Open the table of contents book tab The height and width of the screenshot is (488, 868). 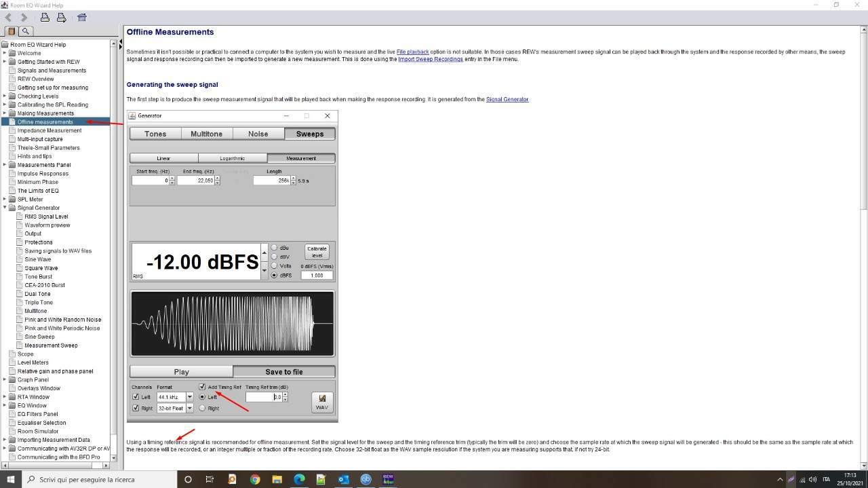pos(11,31)
